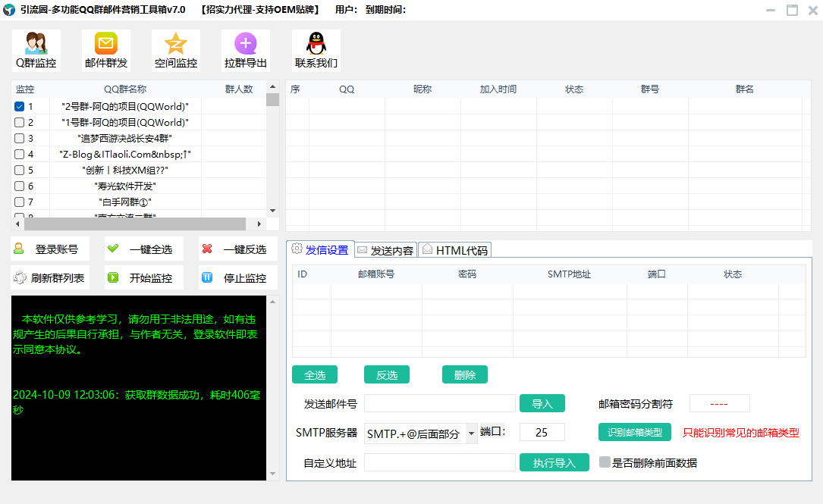823x504 pixels.
Task: Open the 拉群导出 group export tool
Action: click(246, 51)
